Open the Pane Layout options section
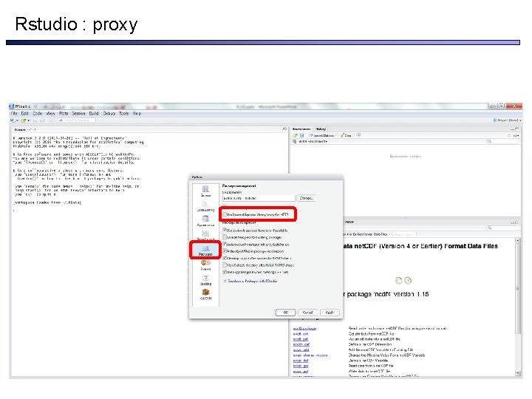The width and height of the screenshot is (532, 399). click(205, 236)
